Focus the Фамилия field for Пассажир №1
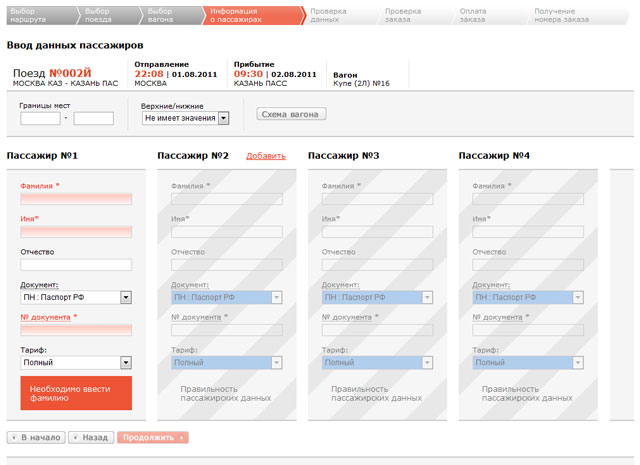The width and height of the screenshot is (640, 465). tap(76, 200)
